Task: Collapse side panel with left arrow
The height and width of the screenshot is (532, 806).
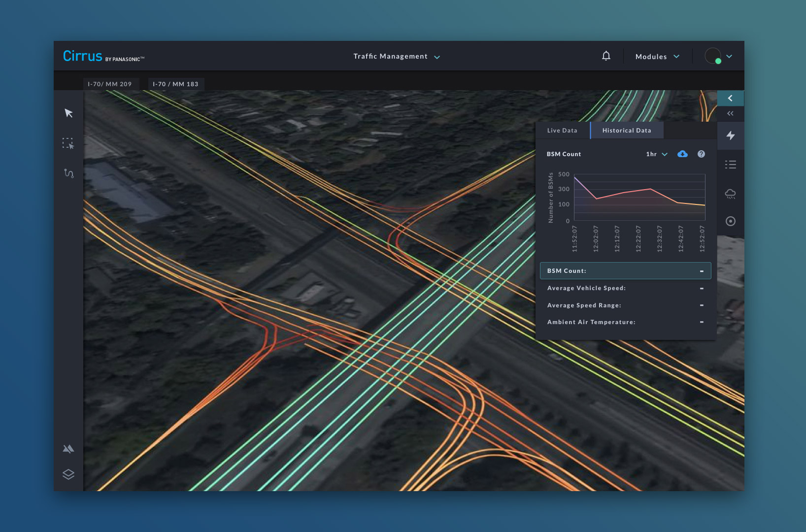Action: tap(730, 98)
